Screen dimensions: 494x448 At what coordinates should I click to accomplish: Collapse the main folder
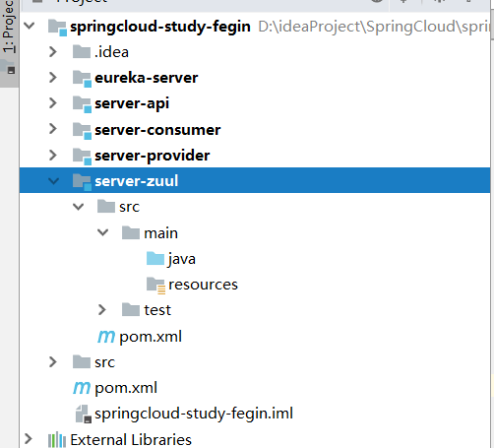coord(102,232)
